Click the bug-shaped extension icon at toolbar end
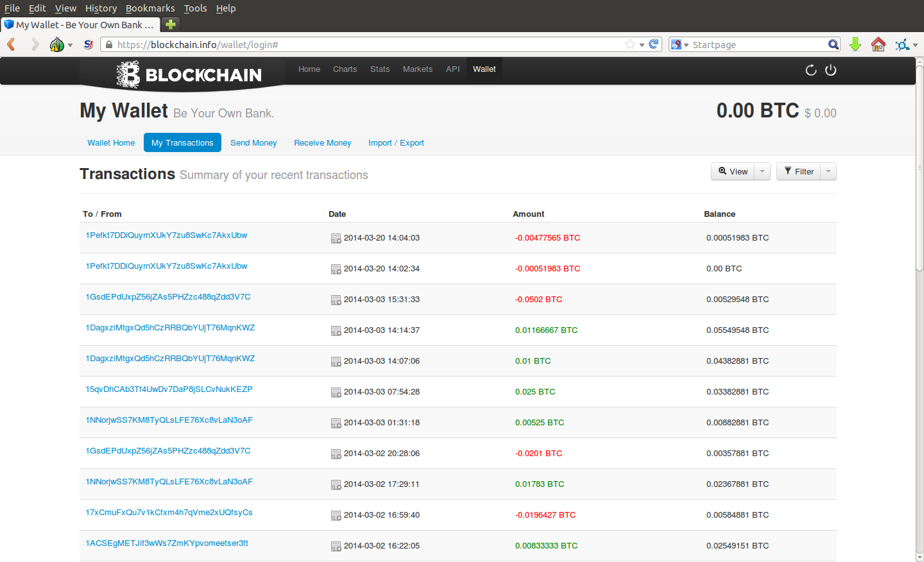Image resolution: width=924 pixels, height=562 pixels. point(903,44)
